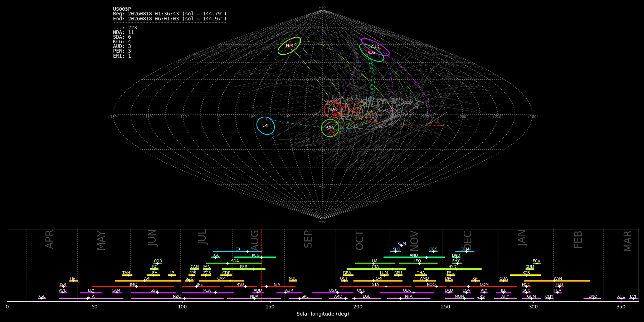
Task: Select the KCG radiant ellipse label
Action: [x=371, y=53]
